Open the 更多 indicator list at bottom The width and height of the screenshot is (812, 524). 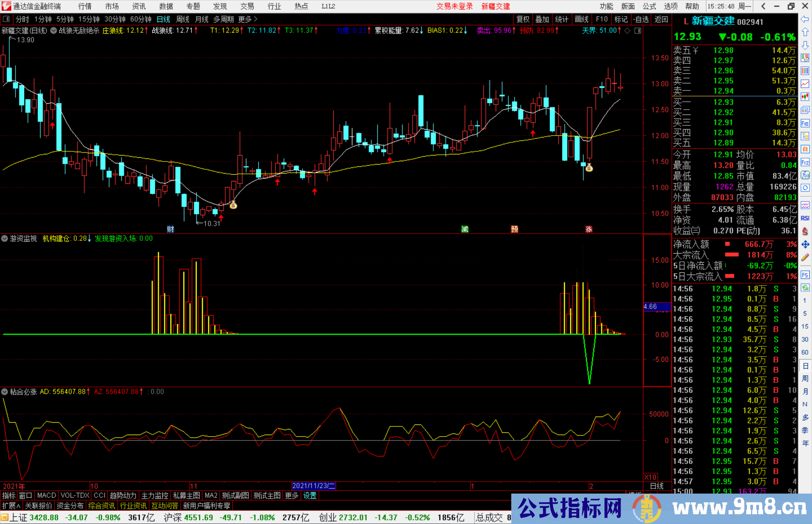[291, 495]
